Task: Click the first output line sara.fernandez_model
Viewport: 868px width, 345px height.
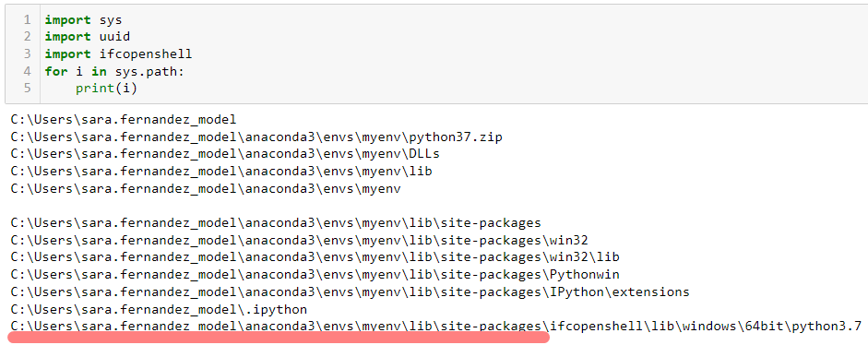Action: click(123, 120)
